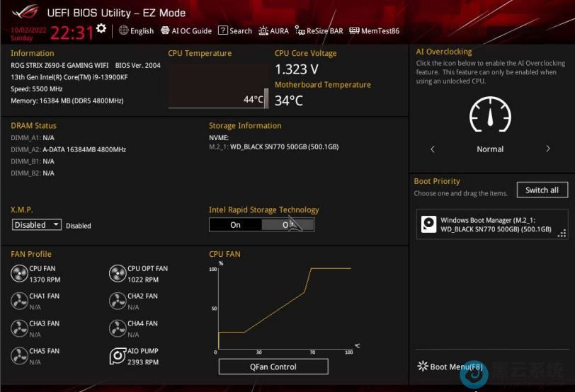Click the Windows Boot Manager disk icon
Screen dimensions: 575x392
coord(429,224)
